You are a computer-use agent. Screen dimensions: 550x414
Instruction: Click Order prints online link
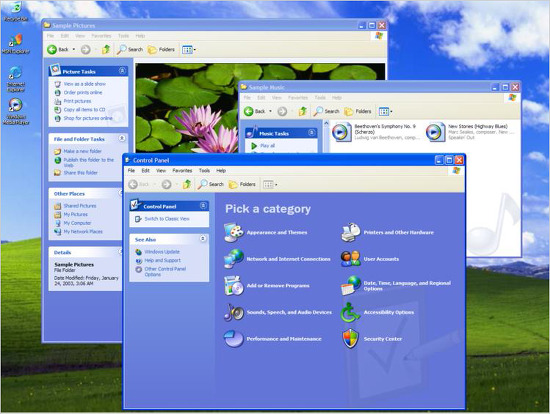(83, 93)
